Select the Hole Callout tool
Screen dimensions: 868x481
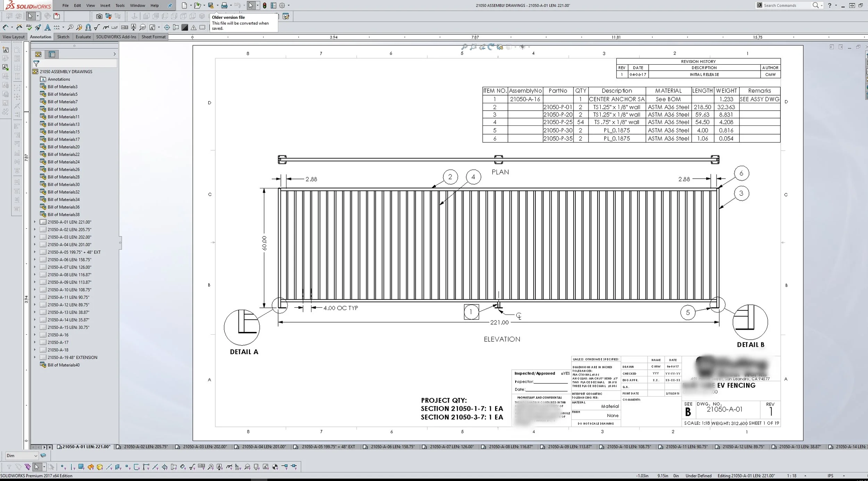tap(115, 27)
